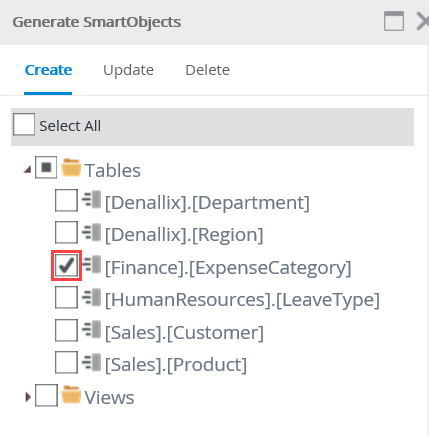Click the [Denallix].[Region] table icon
The height and width of the screenshot is (436, 429).
coord(91,232)
